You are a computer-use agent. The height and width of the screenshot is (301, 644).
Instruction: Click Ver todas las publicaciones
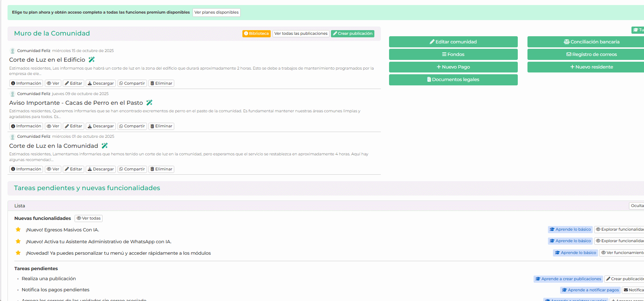coord(301,33)
